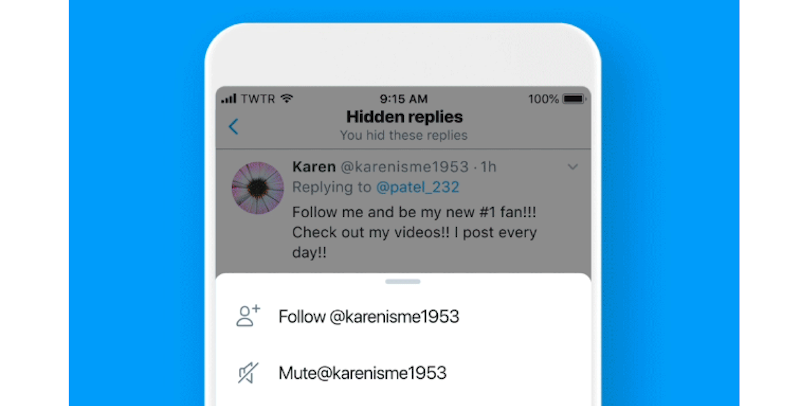Tap the battery status icon
This screenshot has height=406, width=800.
tap(573, 99)
